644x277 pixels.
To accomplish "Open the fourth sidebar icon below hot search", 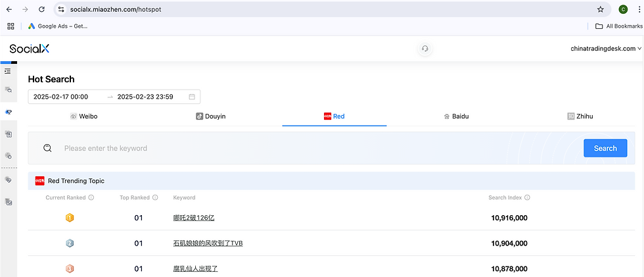I will coord(8,134).
